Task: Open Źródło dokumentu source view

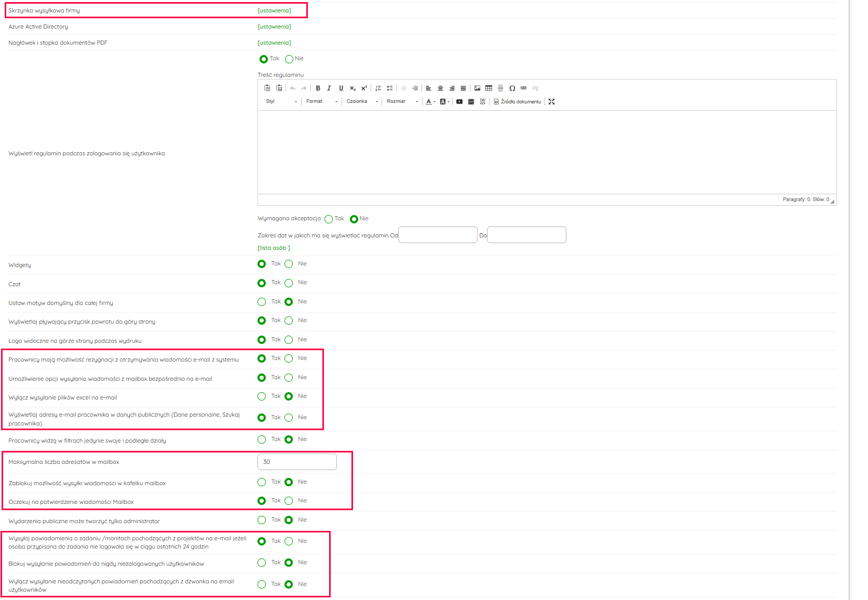Action: pos(517,102)
